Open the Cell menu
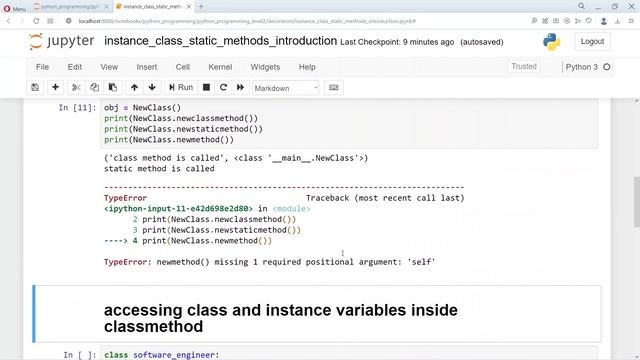 pyautogui.click(x=182, y=67)
